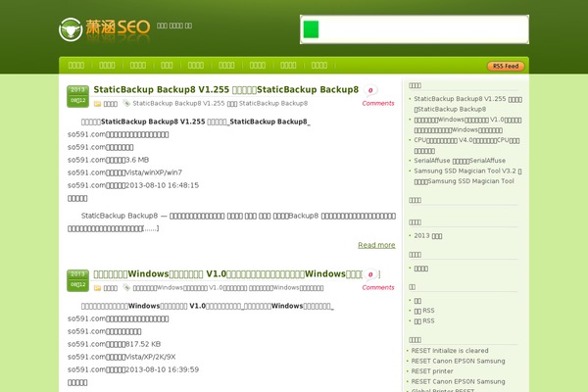
Task: Click comment bubble on Windows V1.0 post
Action: pyautogui.click(x=370, y=274)
